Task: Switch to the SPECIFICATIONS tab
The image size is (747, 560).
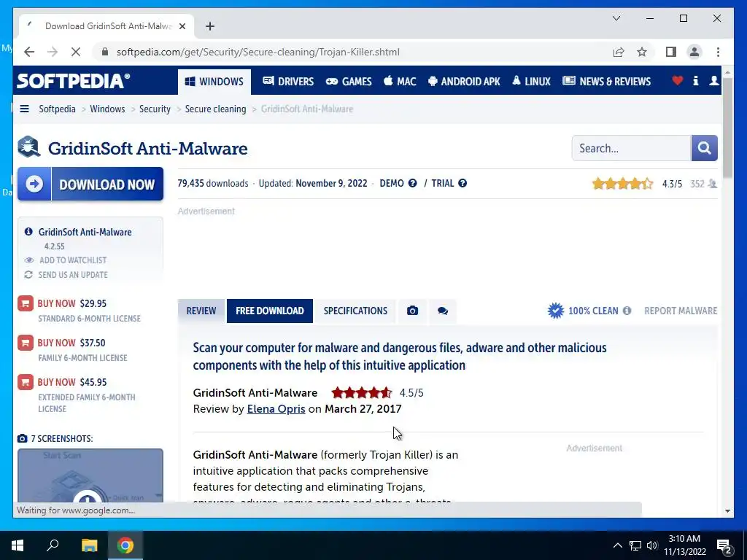Action: pos(355,311)
